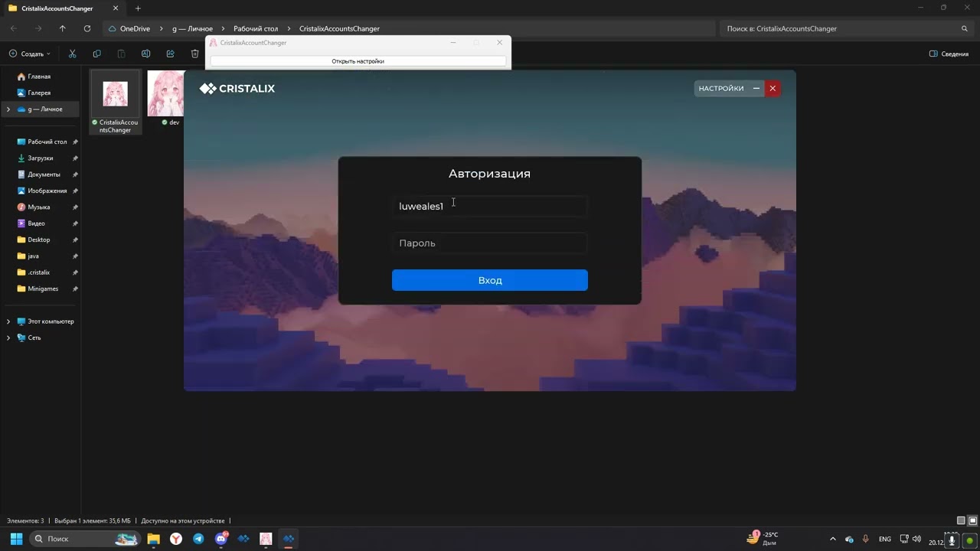980x551 pixels.
Task: Expand chevron after Рабочий стол in breadcrumb
Action: pyautogui.click(x=289, y=28)
